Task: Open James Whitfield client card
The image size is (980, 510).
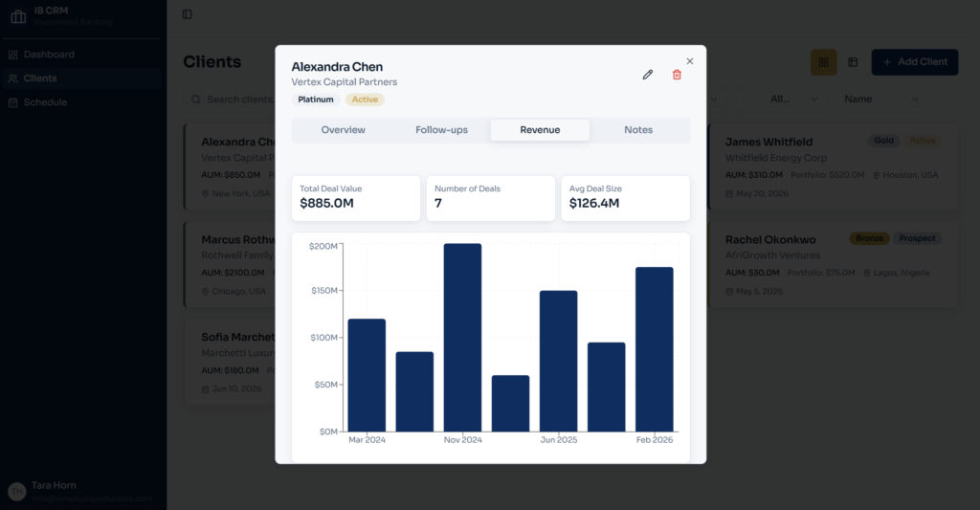Action: click(x=833, y=166)
